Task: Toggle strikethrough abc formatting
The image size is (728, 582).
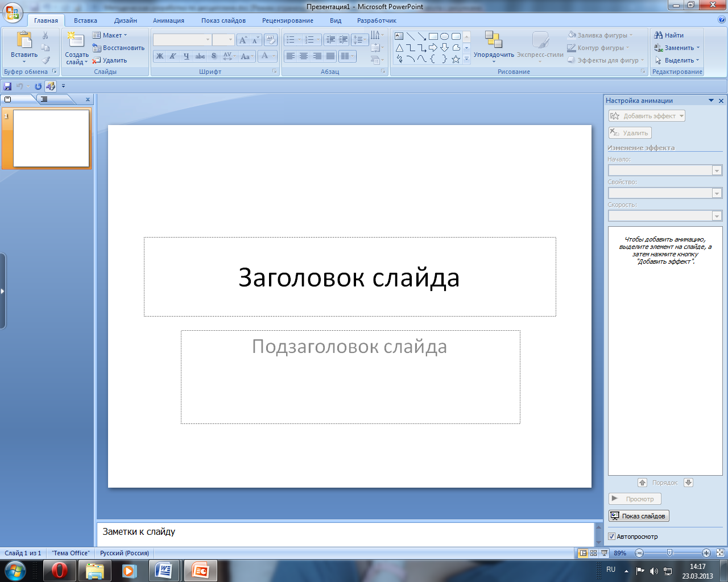Action: pyautogui.click(x=200, y=56)
